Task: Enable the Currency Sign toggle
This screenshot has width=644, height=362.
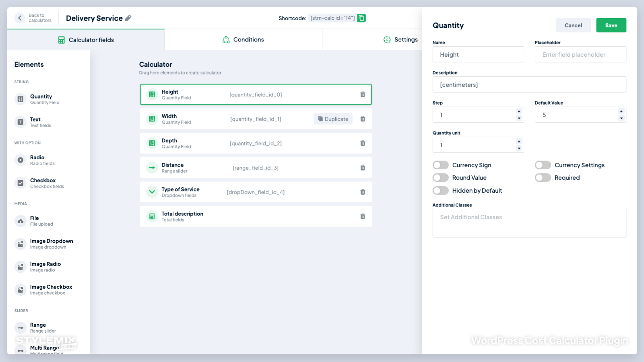Action: click(441, 165)
